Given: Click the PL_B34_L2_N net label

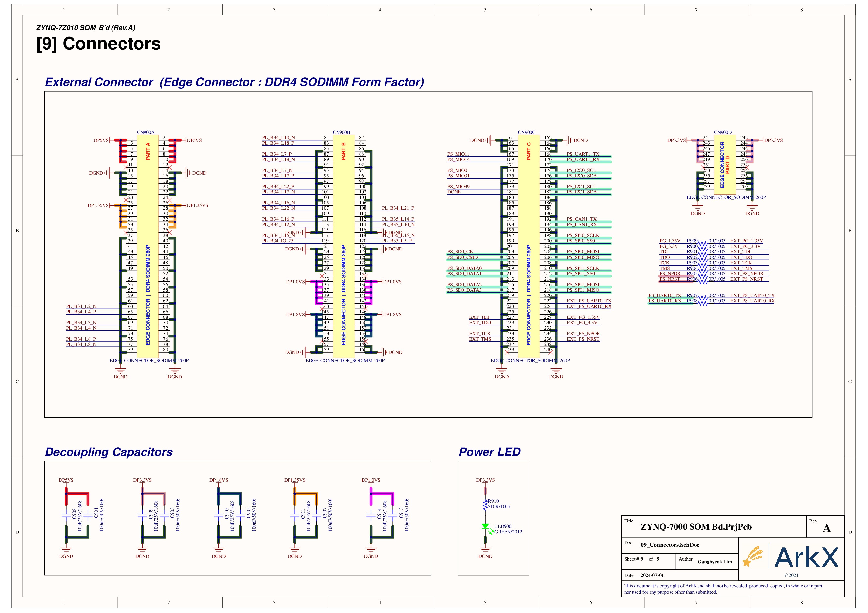Looking at the screenshot, I should click(81, 306).
